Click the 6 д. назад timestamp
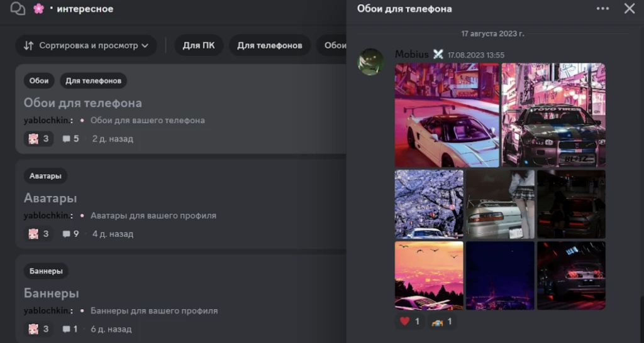This screenshot has height=343, width=644. [111, 329]
